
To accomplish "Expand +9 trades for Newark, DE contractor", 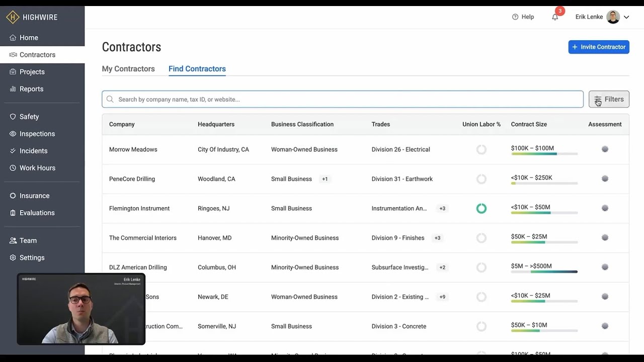I will [x=442, y=297].
